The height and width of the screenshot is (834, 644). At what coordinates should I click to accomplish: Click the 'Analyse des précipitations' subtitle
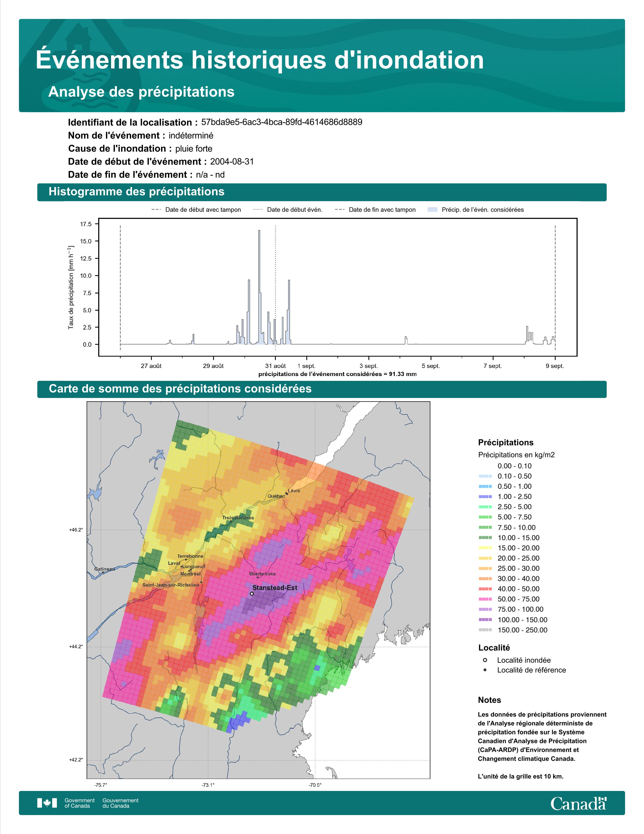click(x=141, y=92)
